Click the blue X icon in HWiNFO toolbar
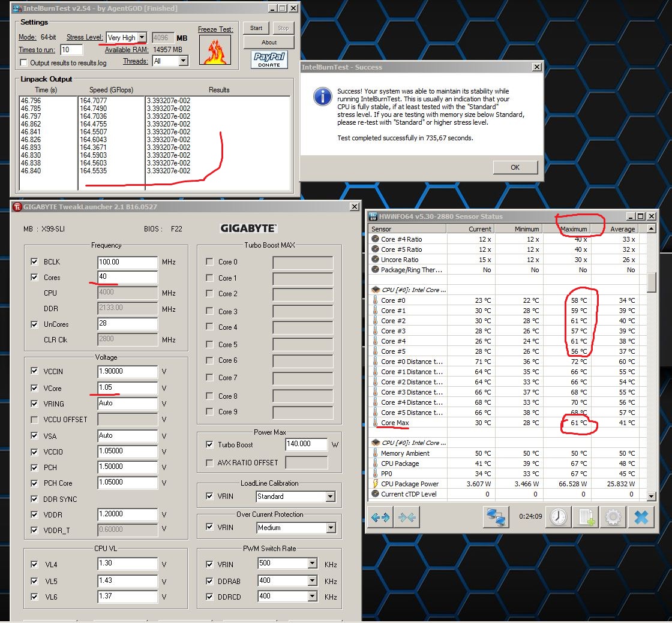The width and height of the screenshot is (672, 623). coord(641,517)
